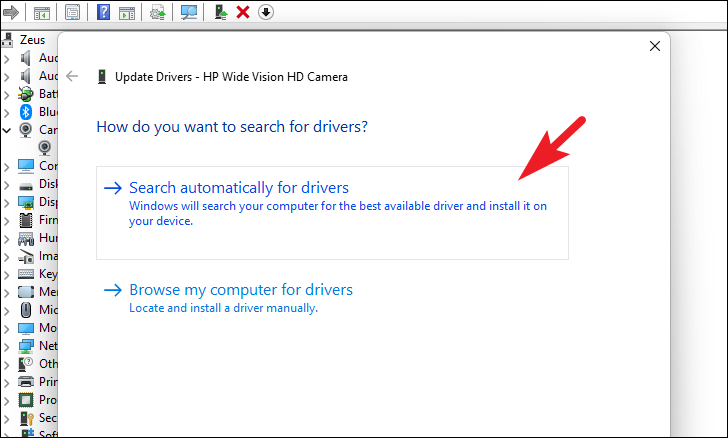Expand the Batteries category chevron
Screen dimensions: 728x438
6,94
